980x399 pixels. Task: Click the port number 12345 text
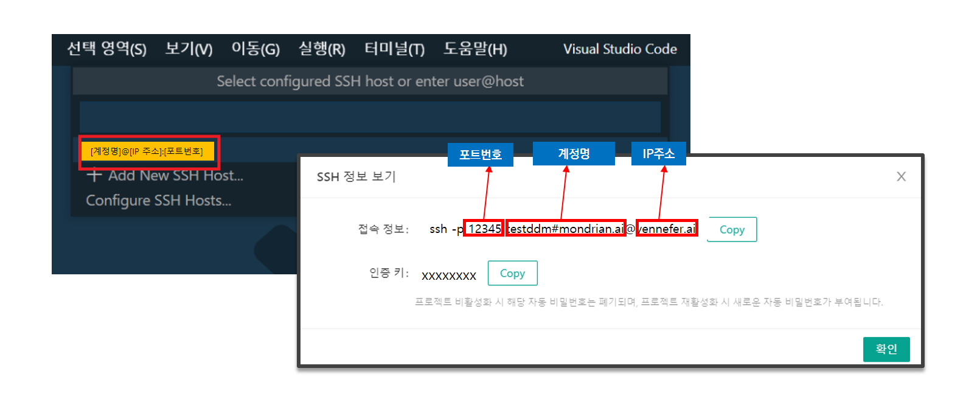[484, 229]
